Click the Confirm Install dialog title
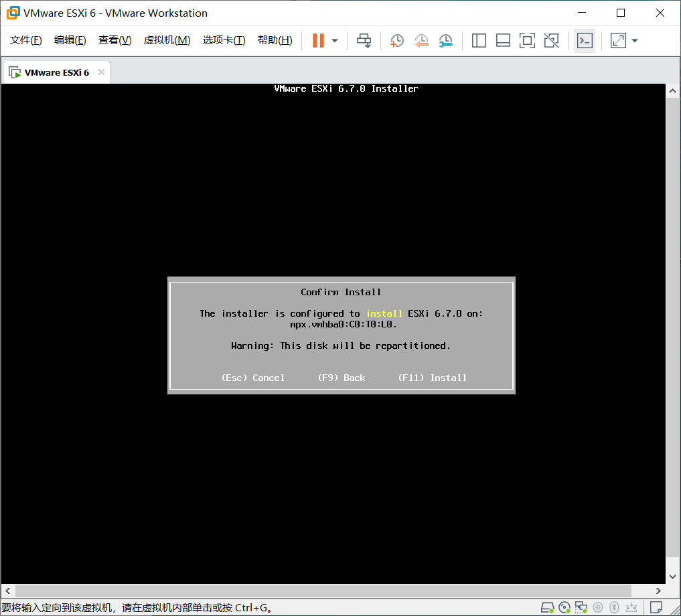This screenshot has width=681, height=616. [341, 292]
